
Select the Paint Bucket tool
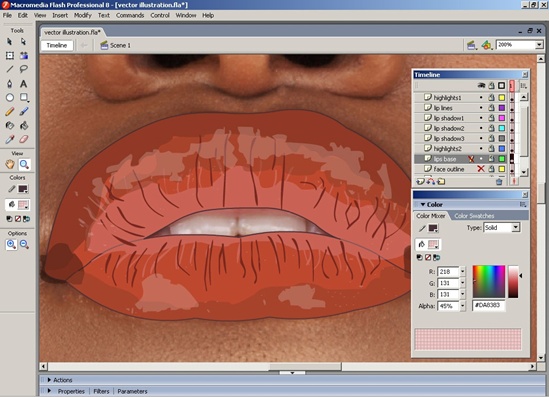point(23,125)
